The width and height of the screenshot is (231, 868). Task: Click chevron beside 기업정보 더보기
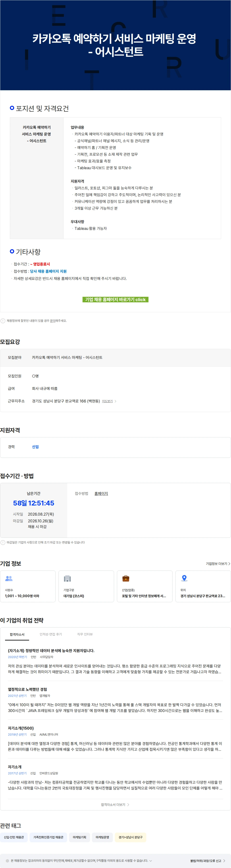point(229,564)
